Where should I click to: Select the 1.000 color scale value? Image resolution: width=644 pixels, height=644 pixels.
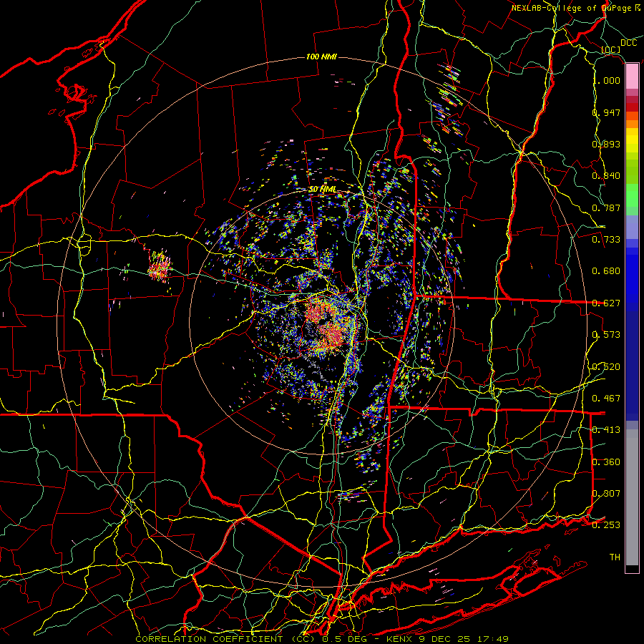pos(608,80)
